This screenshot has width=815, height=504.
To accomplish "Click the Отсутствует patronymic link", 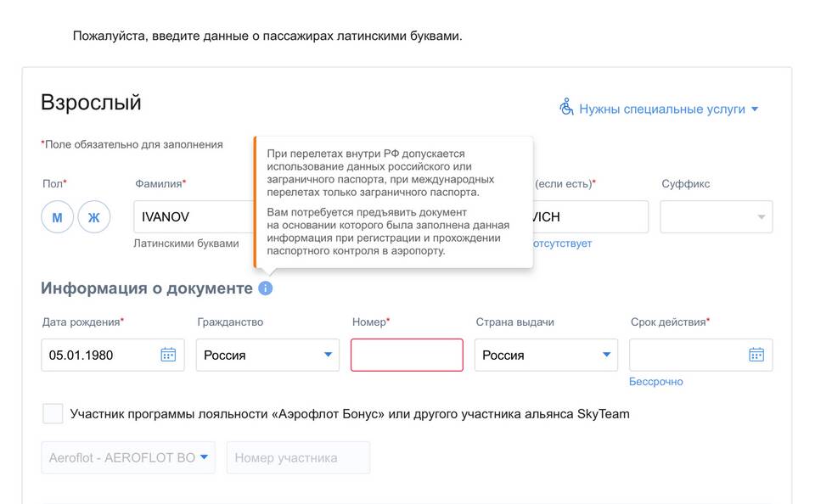I will coord(560,244).
